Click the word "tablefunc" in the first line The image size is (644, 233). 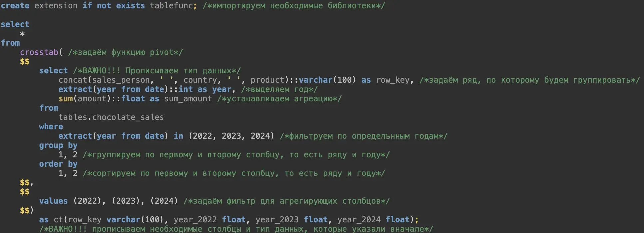point(171,6)
